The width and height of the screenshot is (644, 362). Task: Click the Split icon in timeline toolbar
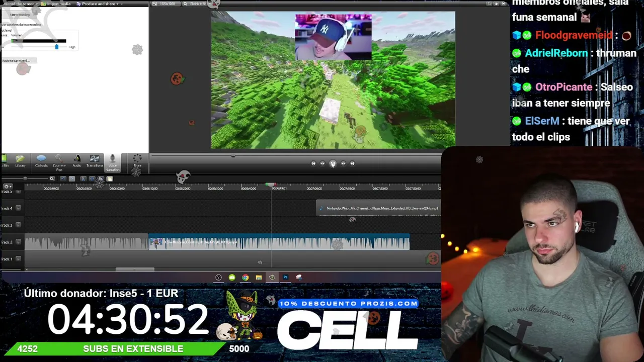[92, 178]
